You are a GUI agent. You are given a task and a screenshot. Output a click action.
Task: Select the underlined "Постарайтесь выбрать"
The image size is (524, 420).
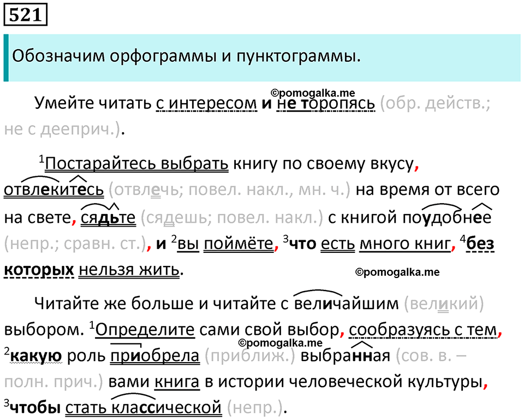[136, 164]
